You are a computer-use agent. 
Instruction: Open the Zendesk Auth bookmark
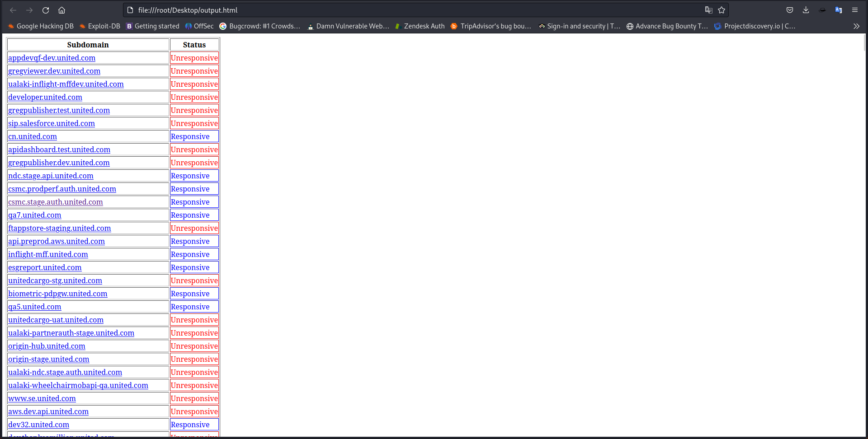tap(424, 26)
